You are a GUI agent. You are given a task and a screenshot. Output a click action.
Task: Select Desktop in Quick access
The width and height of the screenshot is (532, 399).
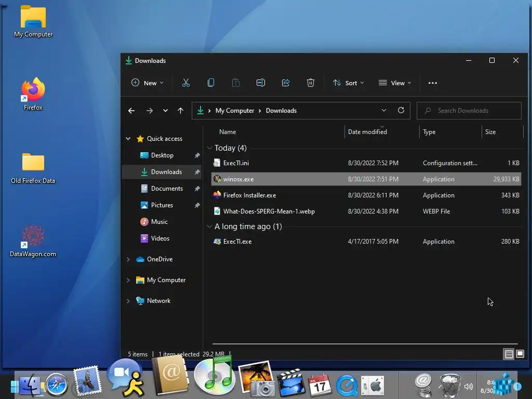pyautogui.click(x=162, y=155)
